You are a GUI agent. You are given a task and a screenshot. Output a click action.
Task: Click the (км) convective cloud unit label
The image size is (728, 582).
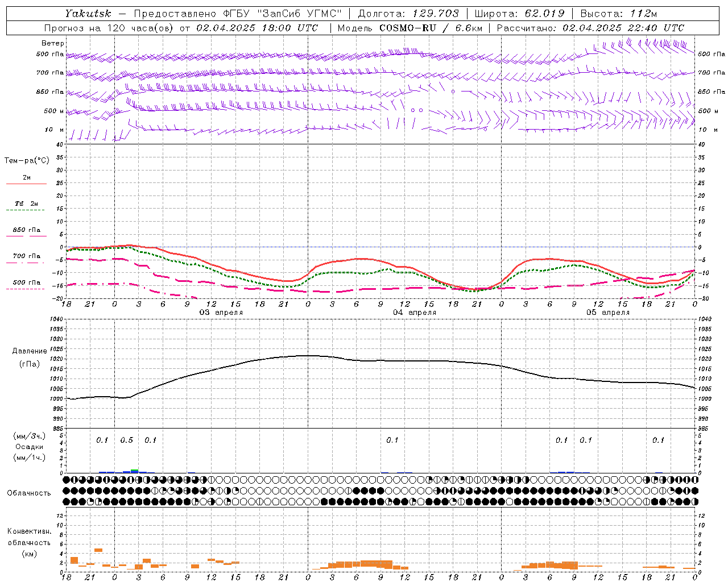click(x=29, y=554)
